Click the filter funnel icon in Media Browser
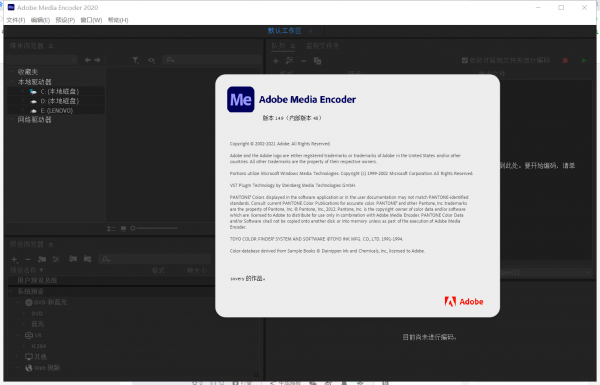This screenshot has height=385, width=600. point(135,60)
